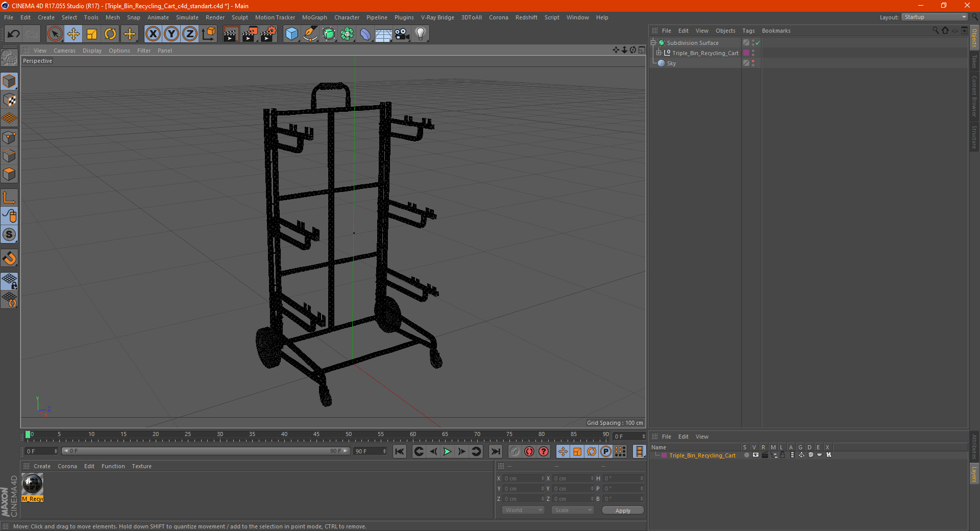This screenshot has height=531, width=980.
Task: Open Content Browser side tab
Action: 974,96
